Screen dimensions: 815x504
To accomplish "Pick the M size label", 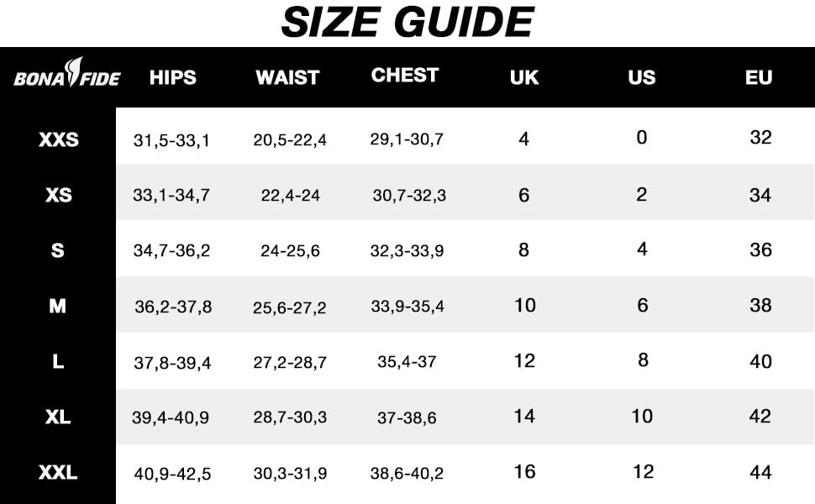I will point(57,307).
